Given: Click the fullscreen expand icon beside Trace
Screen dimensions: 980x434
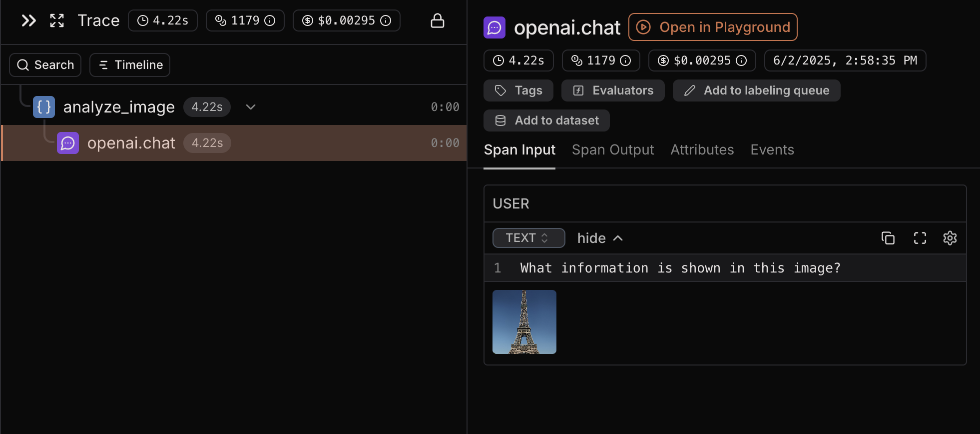Looking at the screenshot, I should tap(57, 20).
